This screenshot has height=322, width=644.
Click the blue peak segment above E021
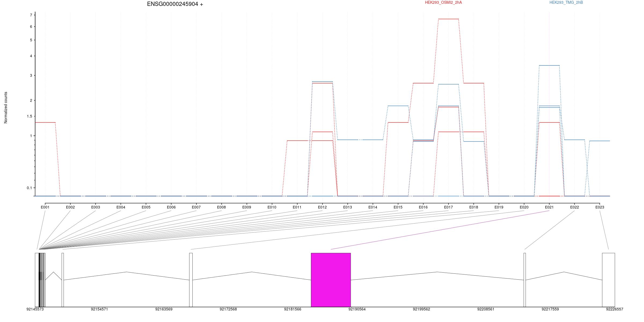pos(549,65)
